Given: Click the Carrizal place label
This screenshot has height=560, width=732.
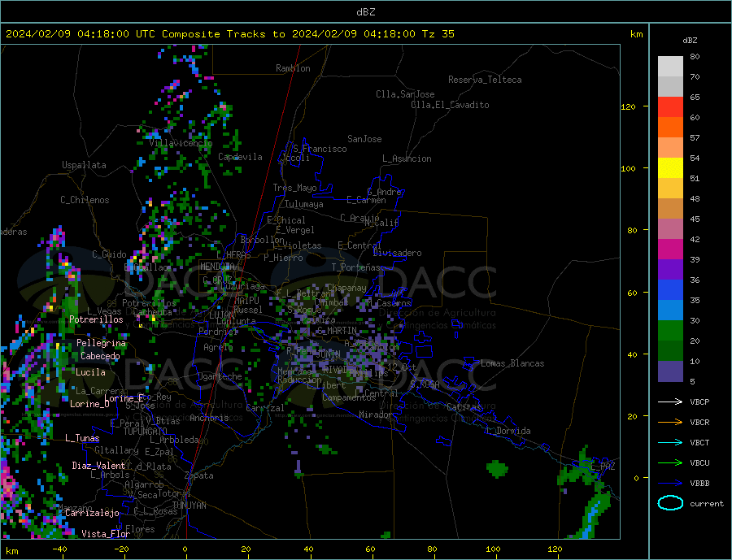Looking at the screenshot, I should point(265,408).
